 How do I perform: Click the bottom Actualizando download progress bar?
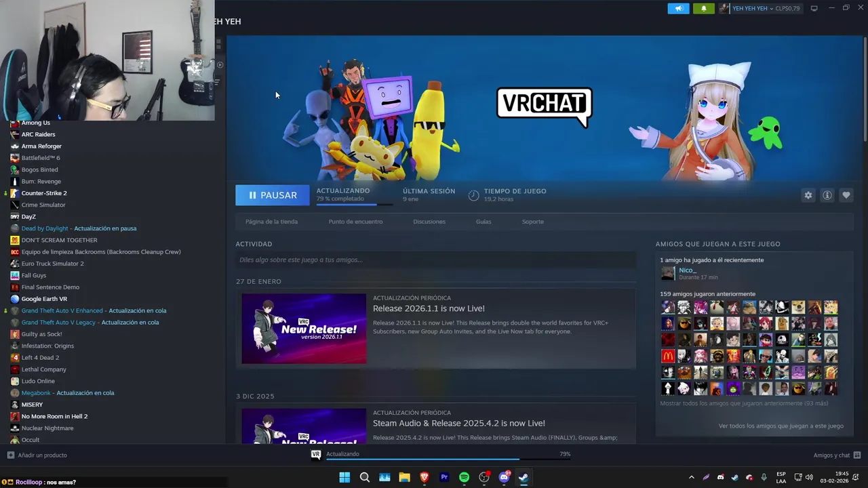pos(448,460)
